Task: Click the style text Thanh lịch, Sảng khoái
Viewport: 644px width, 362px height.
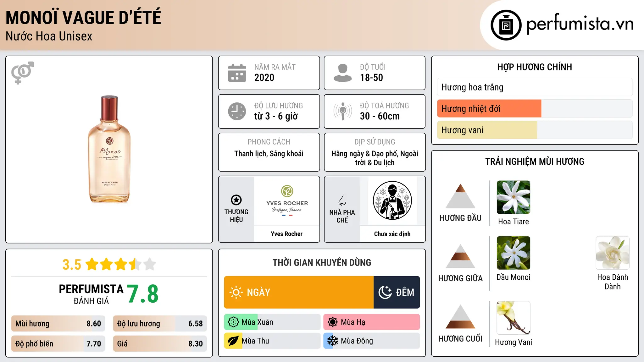Action: click(269, 154)
